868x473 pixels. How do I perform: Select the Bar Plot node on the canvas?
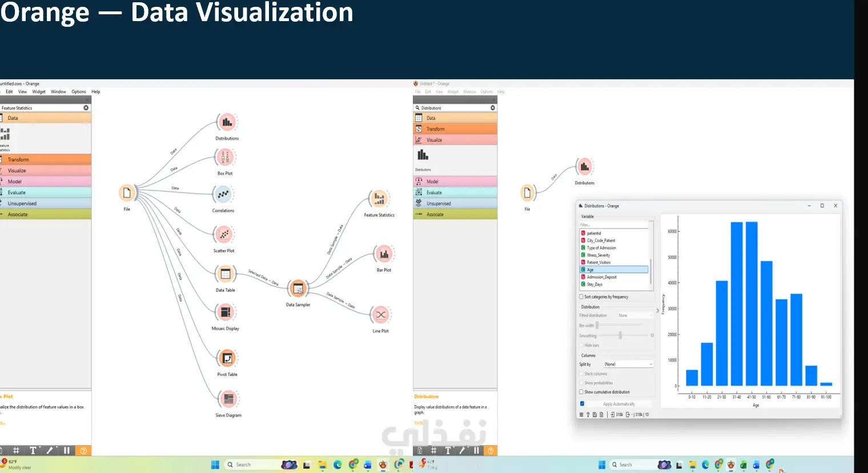384,254
